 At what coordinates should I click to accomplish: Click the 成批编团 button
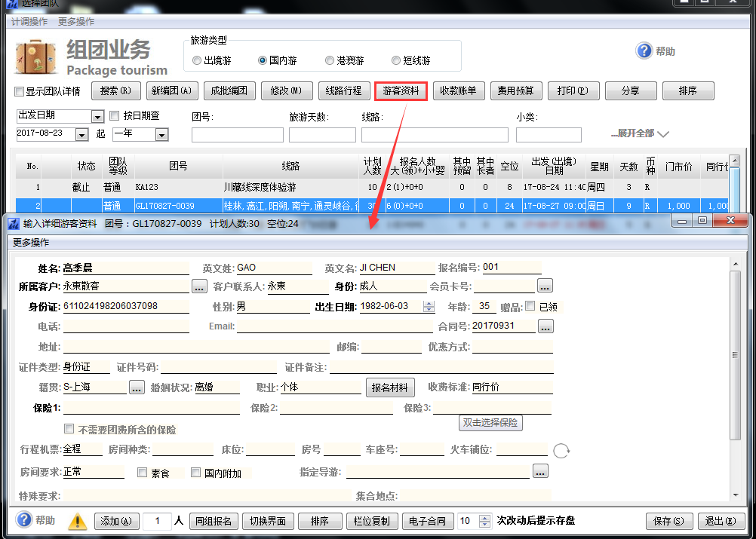(229, 90)
